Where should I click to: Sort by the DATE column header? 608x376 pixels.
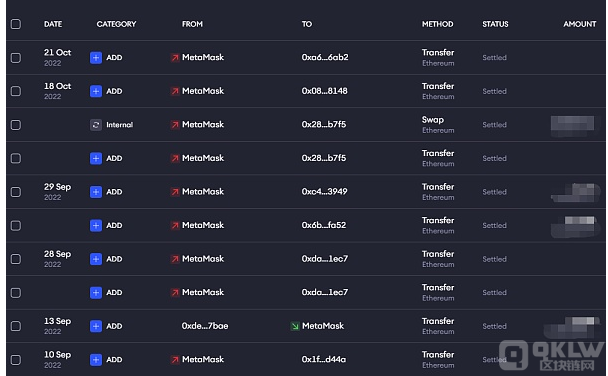point(53,24)
